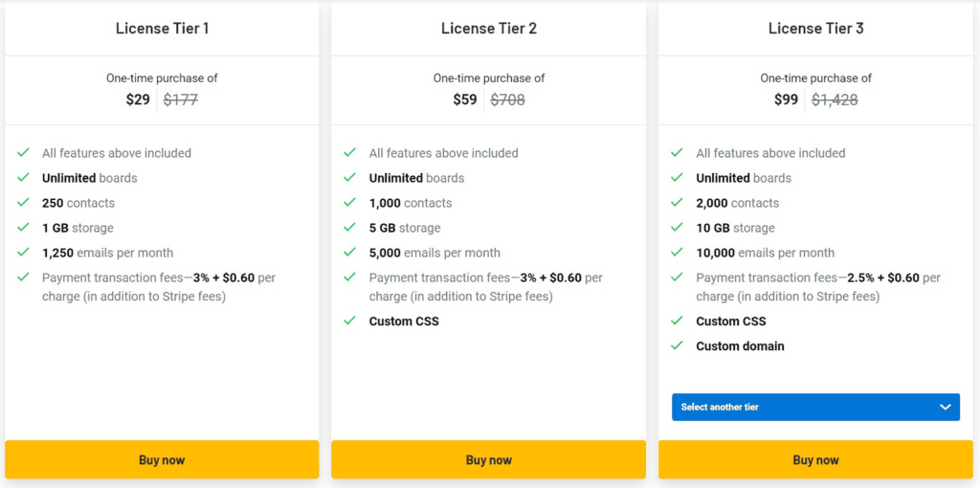Click Buy now under License Tier 2
980x488 pixels.
(488, 460)
